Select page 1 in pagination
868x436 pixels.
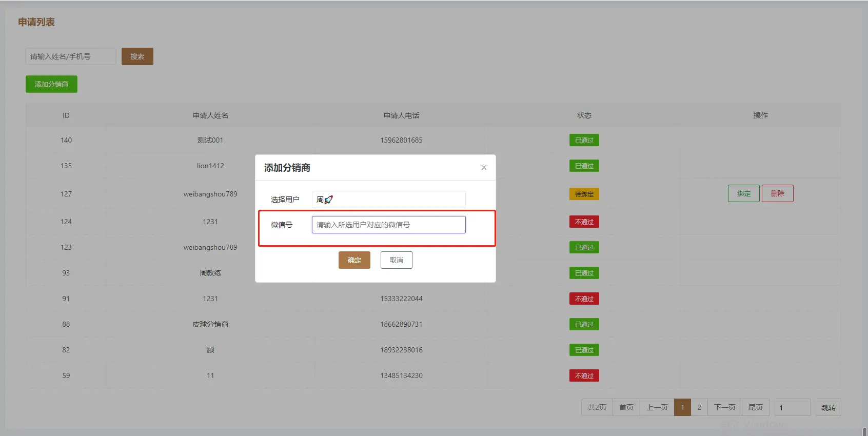[x=682, y=407]
